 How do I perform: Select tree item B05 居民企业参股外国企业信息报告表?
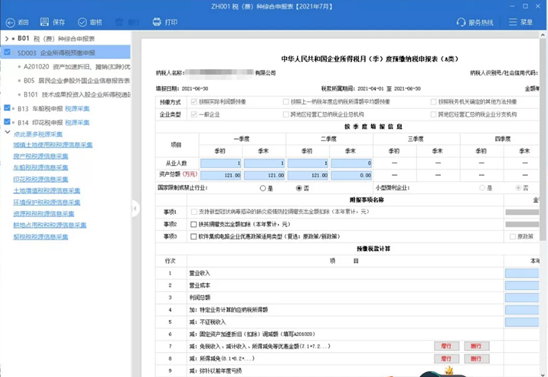(x=77, y=80)
